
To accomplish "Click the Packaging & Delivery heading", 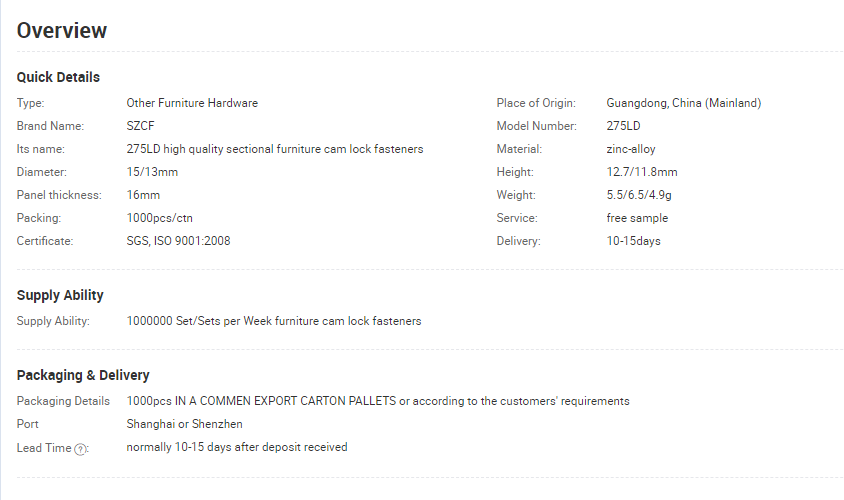I will point(83,375).
